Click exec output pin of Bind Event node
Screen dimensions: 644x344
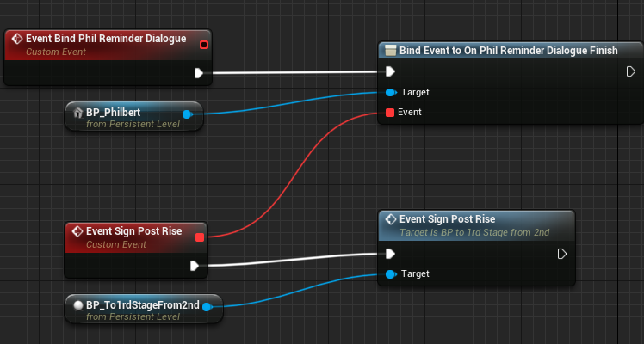pos(631,71)
